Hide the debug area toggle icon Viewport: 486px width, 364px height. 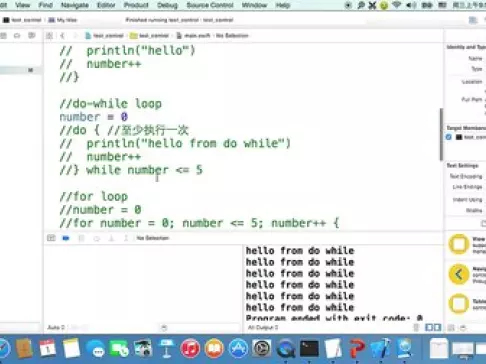click(51, 238)
